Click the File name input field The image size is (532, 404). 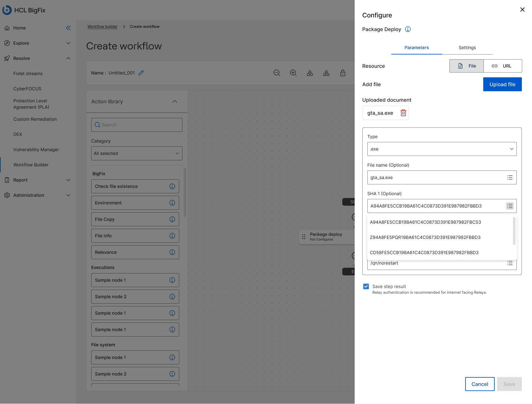(442, 177)
